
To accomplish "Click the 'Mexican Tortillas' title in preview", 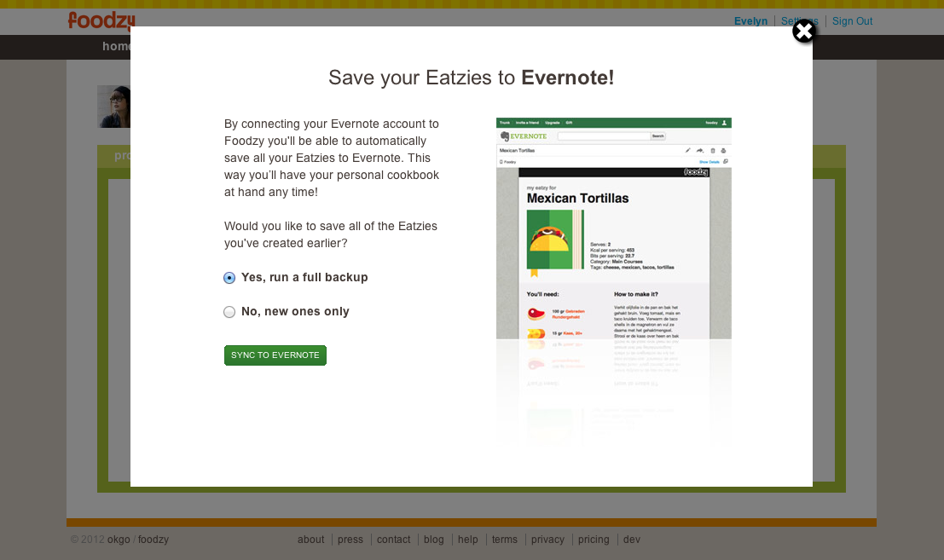I will [577, 199].
